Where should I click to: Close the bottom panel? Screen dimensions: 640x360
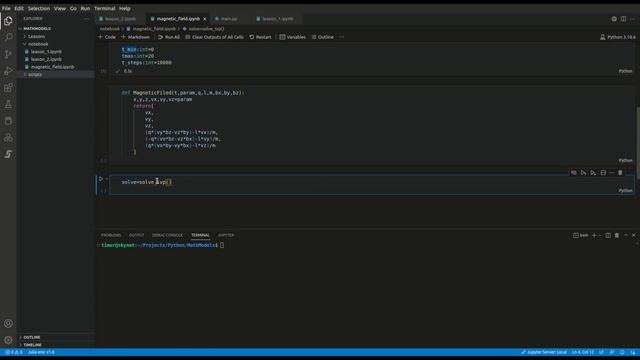click(633, 235)
